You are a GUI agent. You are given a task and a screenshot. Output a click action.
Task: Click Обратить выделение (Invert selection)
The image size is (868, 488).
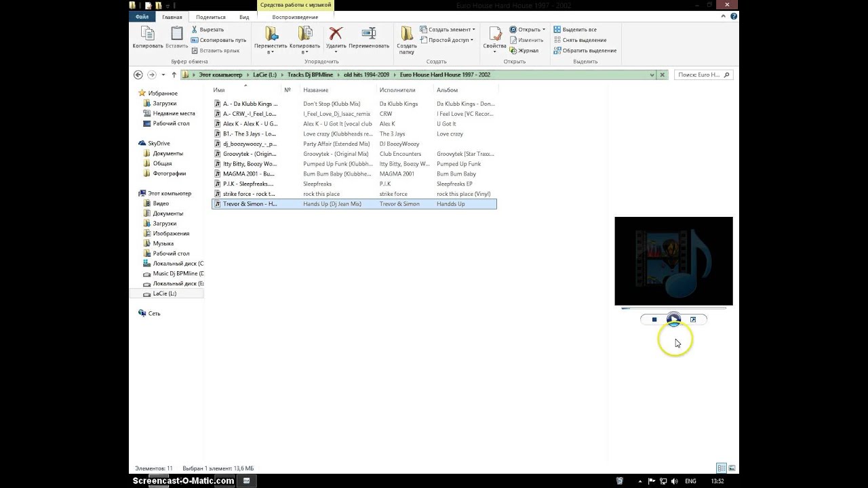585,50
